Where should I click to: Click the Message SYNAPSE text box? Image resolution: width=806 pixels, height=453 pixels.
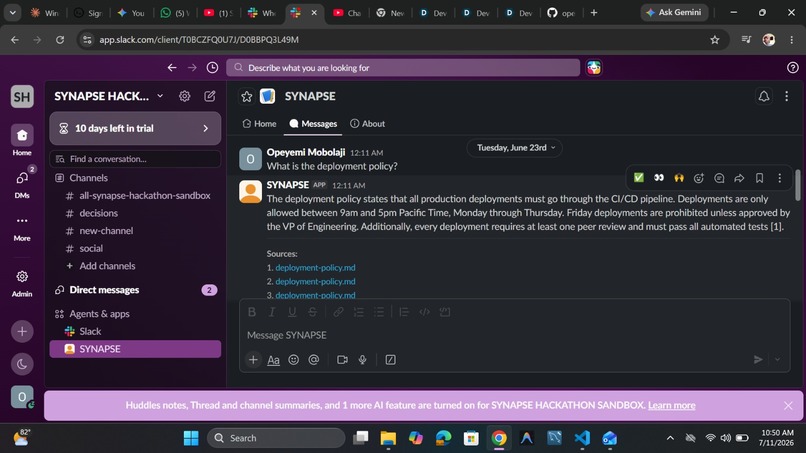(514, 335)
